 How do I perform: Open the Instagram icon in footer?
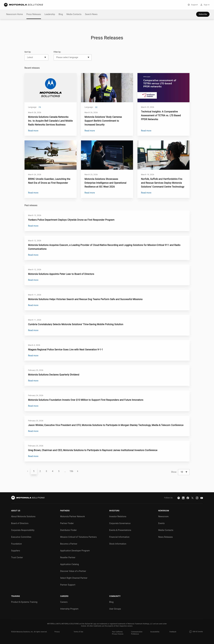point(197,498)
